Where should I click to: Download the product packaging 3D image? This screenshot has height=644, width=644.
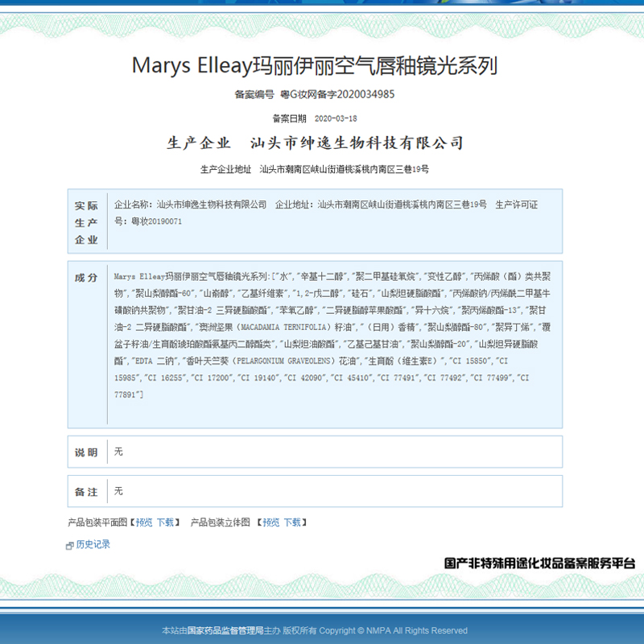[292, 522]
